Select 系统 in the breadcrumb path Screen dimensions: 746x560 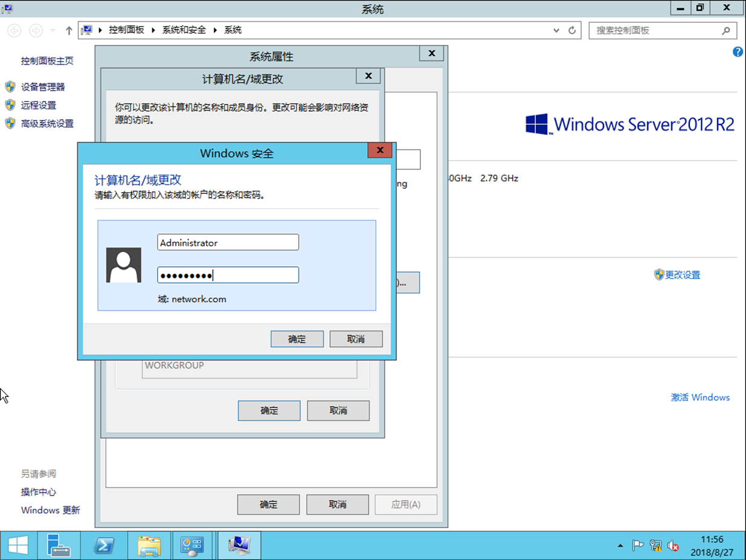pos(233,30)
